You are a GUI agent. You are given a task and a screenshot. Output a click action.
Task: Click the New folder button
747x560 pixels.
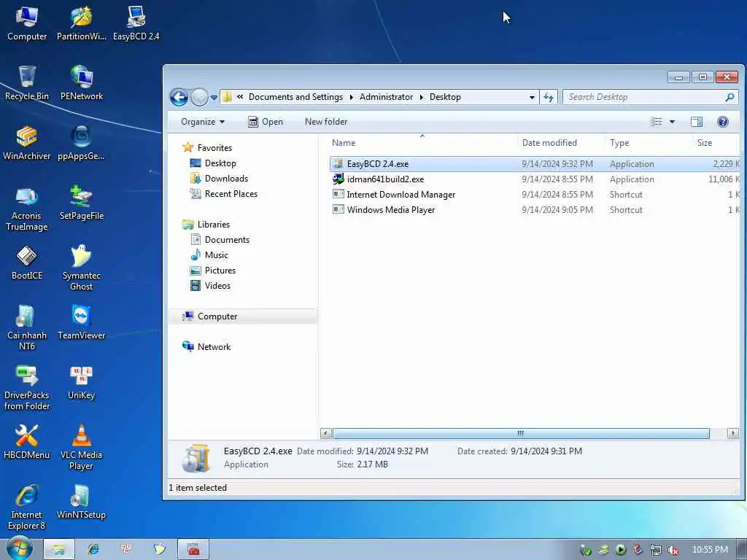tap(326, 122)
